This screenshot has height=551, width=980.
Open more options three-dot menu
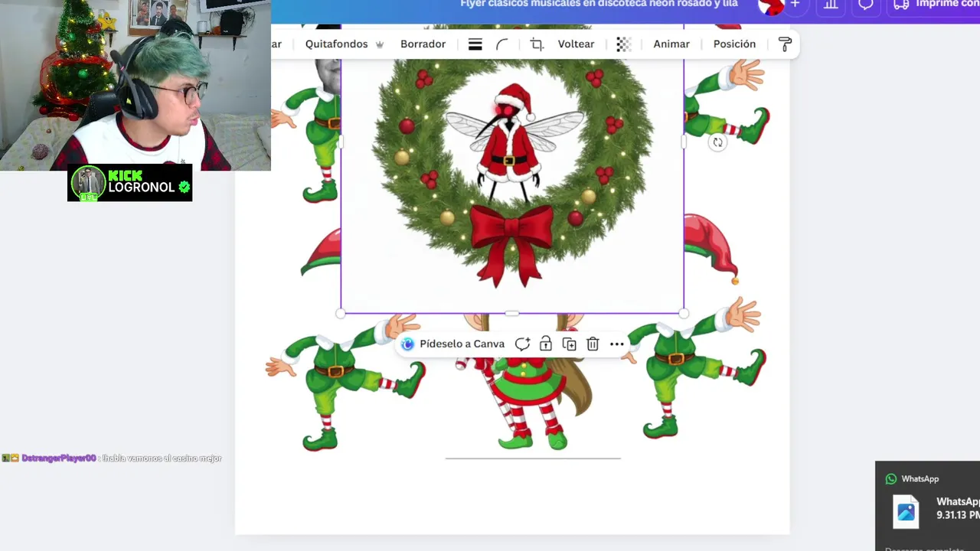coord(617,344)
